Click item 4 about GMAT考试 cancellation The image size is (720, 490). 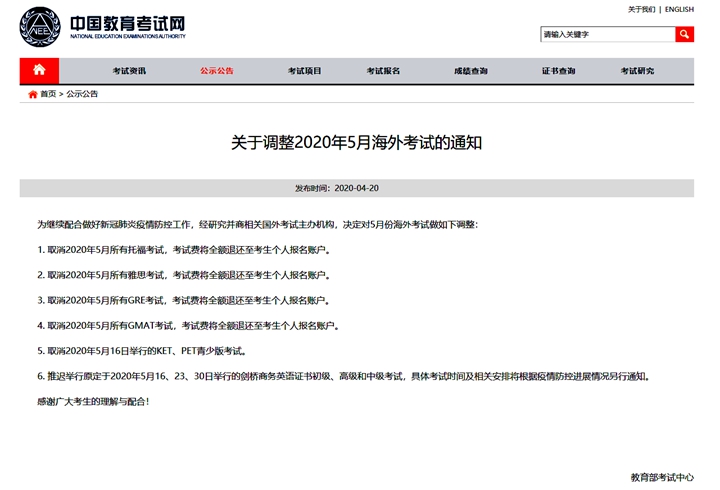pyautogui.click(x=188, y=326)
